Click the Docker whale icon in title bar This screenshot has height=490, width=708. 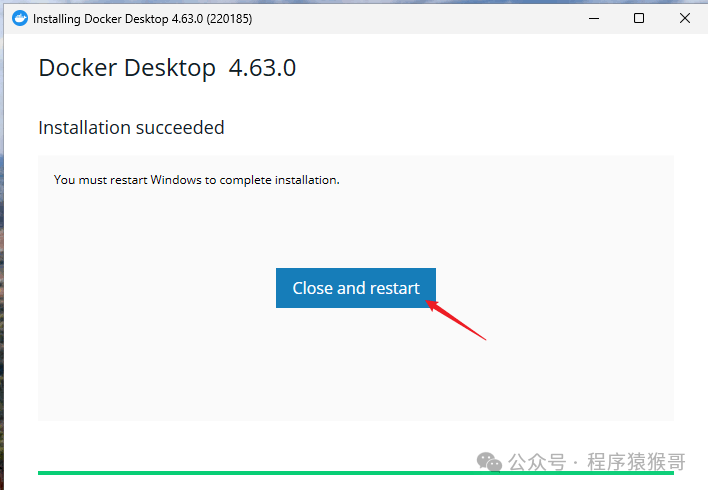(x=19, y=18)
